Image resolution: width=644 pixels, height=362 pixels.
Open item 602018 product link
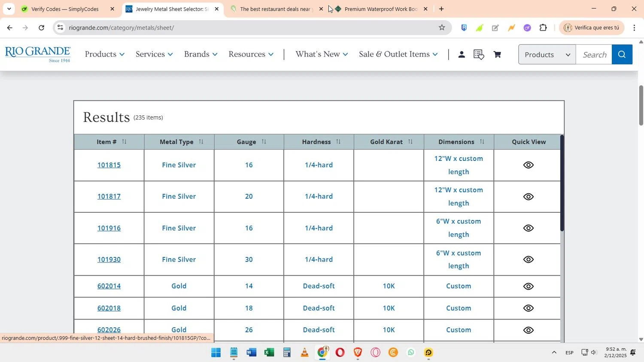pyautogui.click(x=109, y=308)
